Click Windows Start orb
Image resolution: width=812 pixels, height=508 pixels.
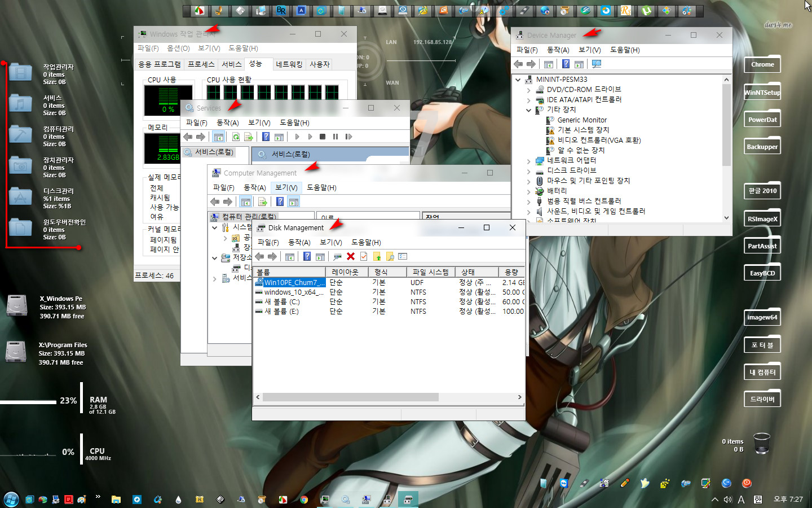coord(11,500)
